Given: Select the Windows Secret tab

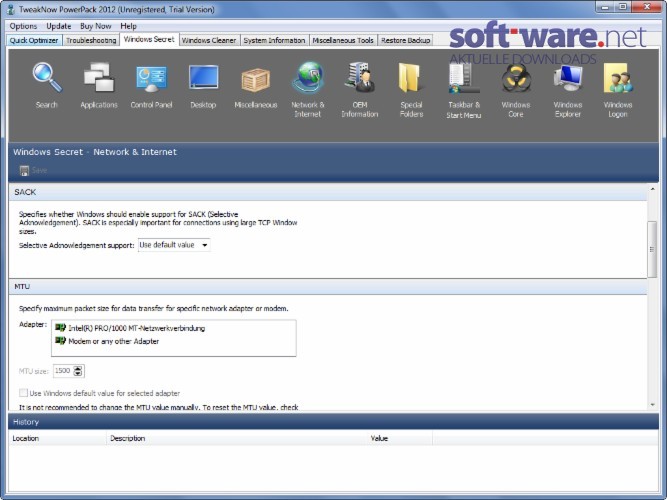Looking at the screenshot, I should (x=149, y=40).
